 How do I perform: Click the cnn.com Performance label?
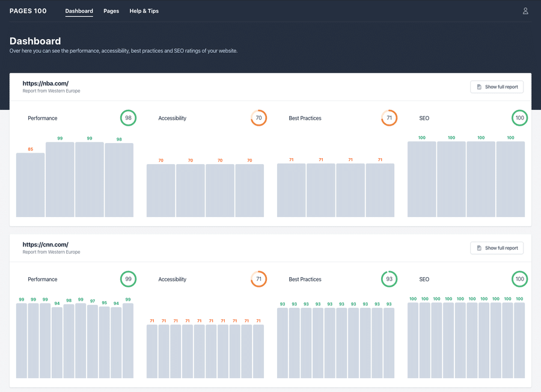43,280
